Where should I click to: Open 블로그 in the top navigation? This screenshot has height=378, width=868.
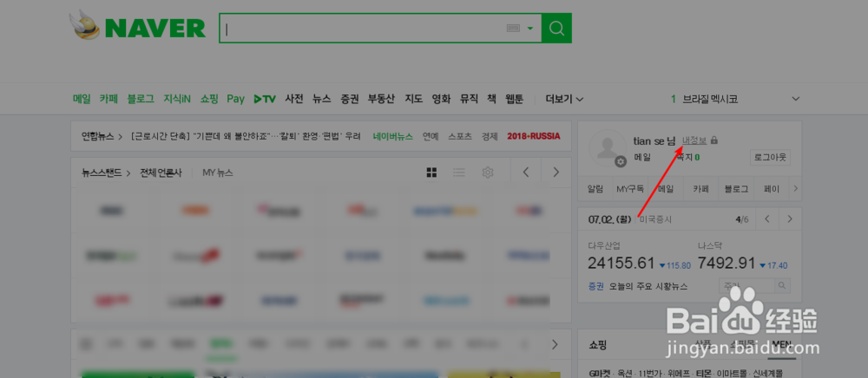141,99
